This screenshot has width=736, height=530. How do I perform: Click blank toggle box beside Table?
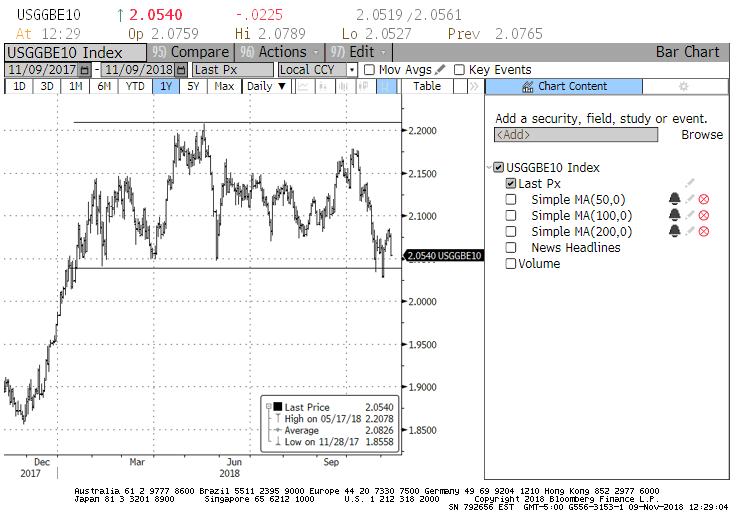coord(460,86)
